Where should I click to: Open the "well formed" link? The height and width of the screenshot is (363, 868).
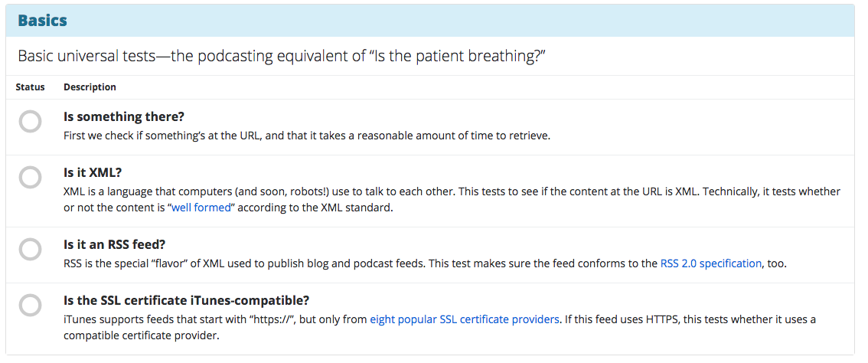pyautogui.click(x=201, y=208)
